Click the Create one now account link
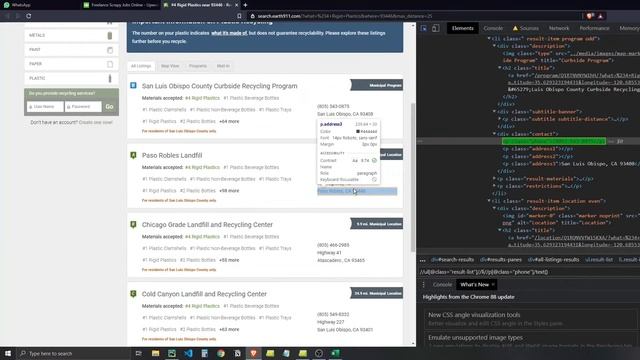 (x=96, y=122)
